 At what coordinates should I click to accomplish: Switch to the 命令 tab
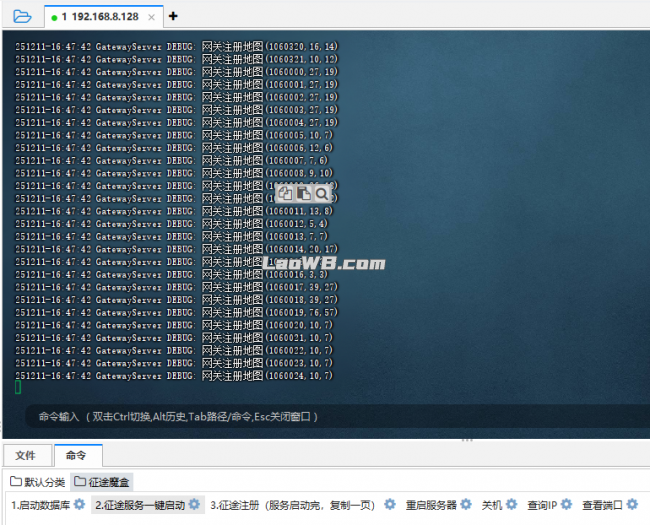click(x=76, y=455)
